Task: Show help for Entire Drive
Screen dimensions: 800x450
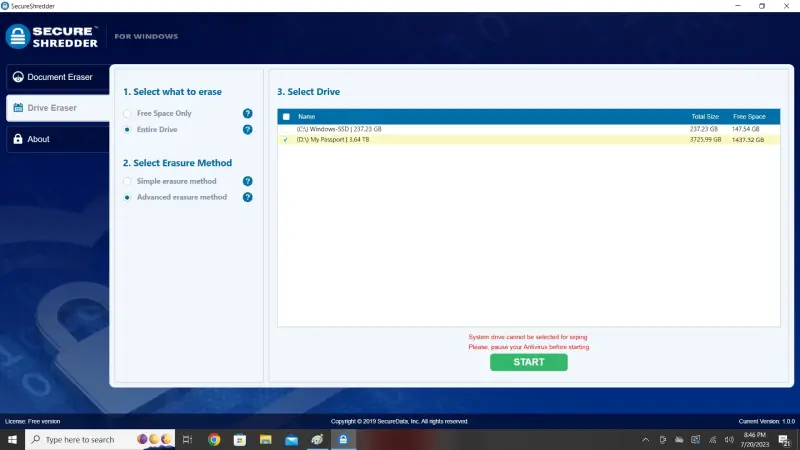Action: tap(247, 130)
